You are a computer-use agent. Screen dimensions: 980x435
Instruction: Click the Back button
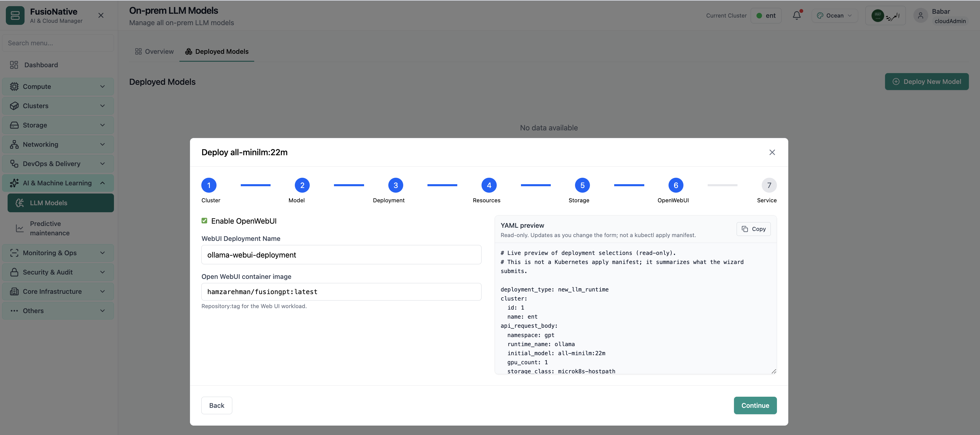217,406
